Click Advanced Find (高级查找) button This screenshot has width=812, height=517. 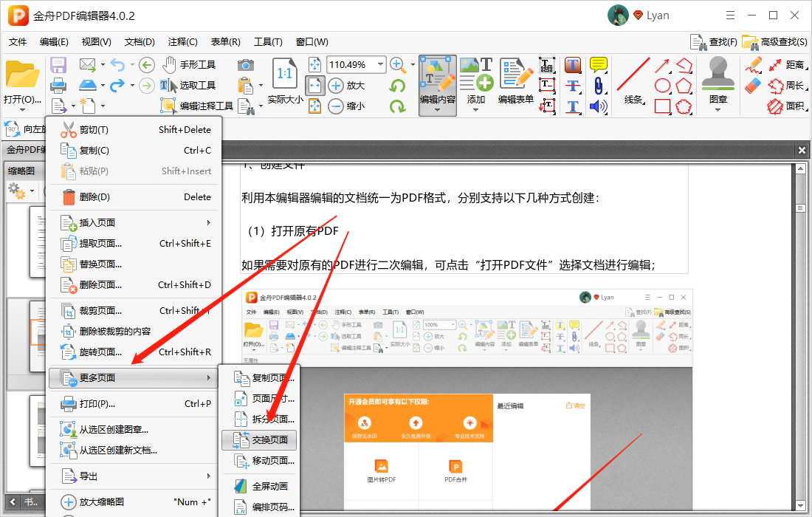[x=774, y=42]
